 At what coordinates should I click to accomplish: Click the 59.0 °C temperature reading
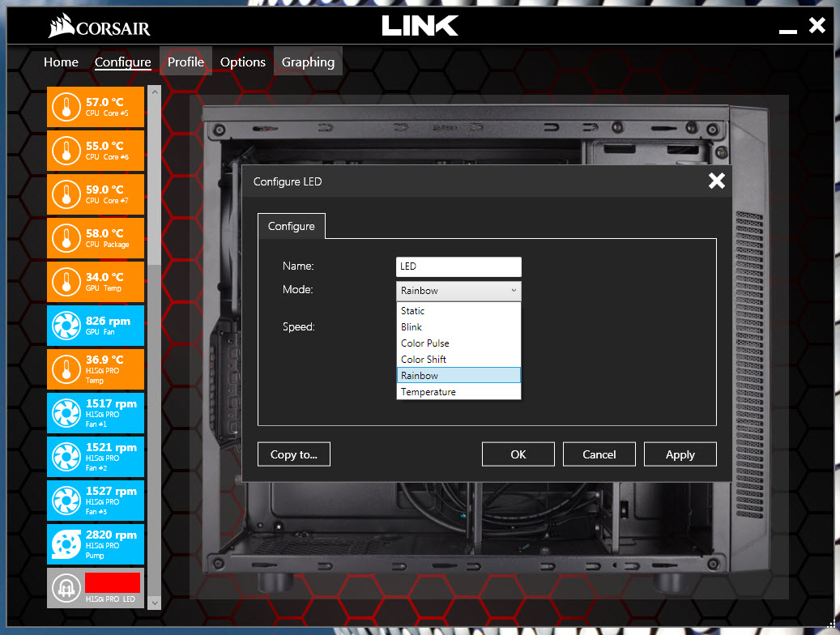click(104, 190)
